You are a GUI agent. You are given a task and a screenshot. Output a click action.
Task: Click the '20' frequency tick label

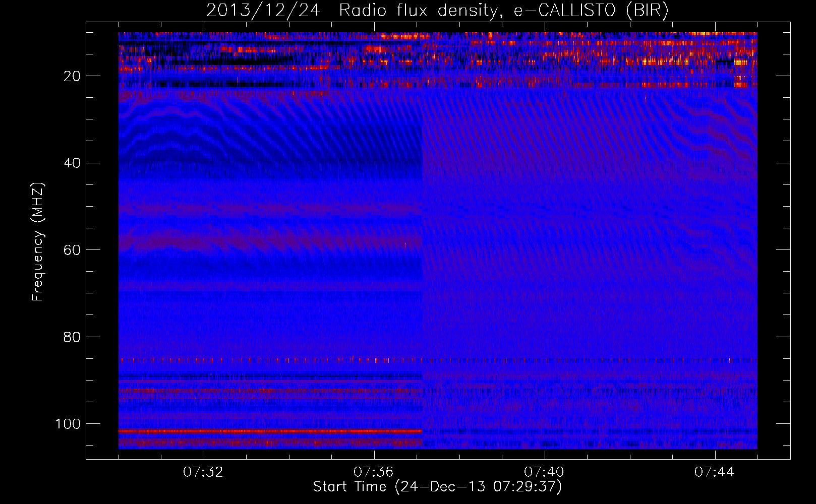tap(72, 76)
